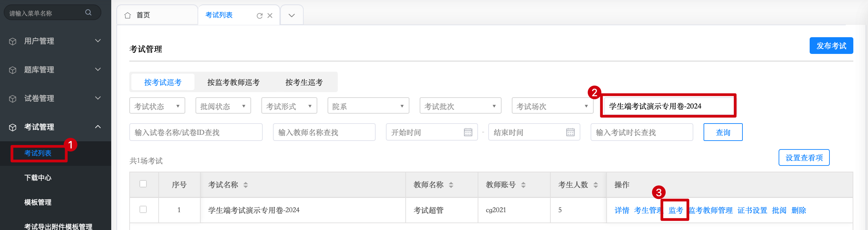Click the refresh icon on 考试列表 tab
This screenshot has height=230, width=868.
[x=259, y=16]
